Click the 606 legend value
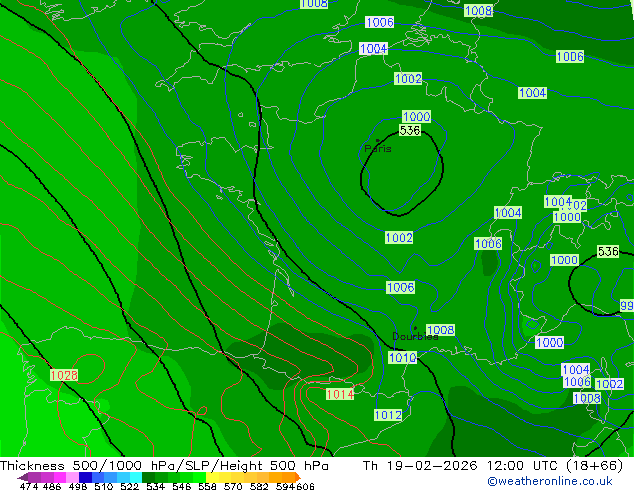 [305, 486]
